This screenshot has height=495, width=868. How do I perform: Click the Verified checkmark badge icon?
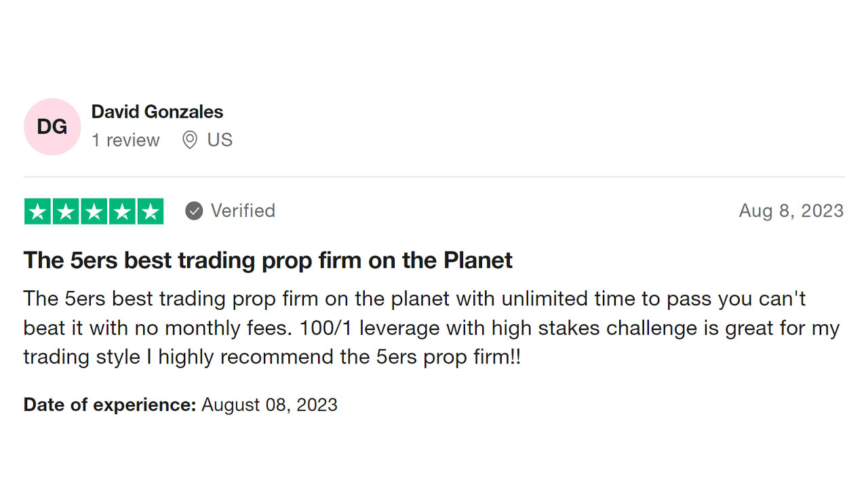click(x=194, y=212)
